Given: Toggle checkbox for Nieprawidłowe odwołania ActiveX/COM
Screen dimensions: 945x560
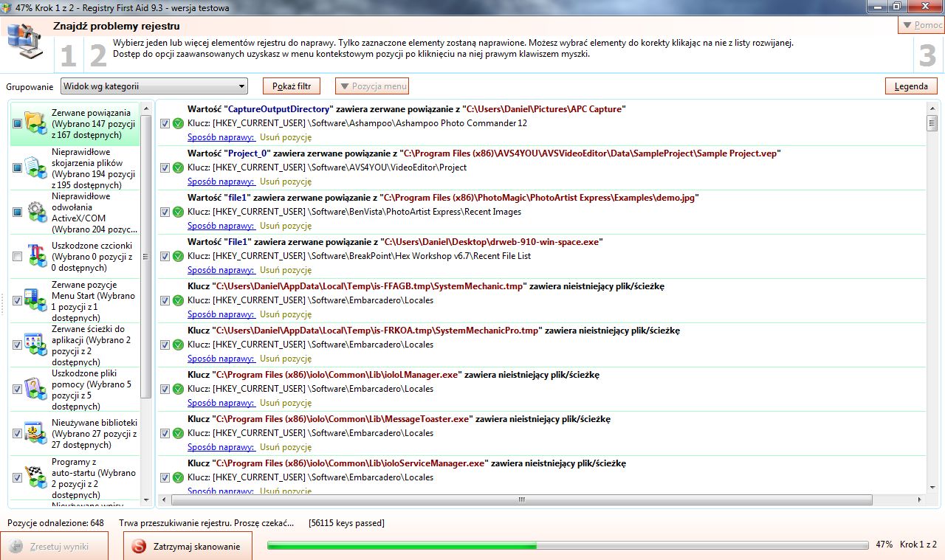Looking at the screenshot, I should (17, 212).
